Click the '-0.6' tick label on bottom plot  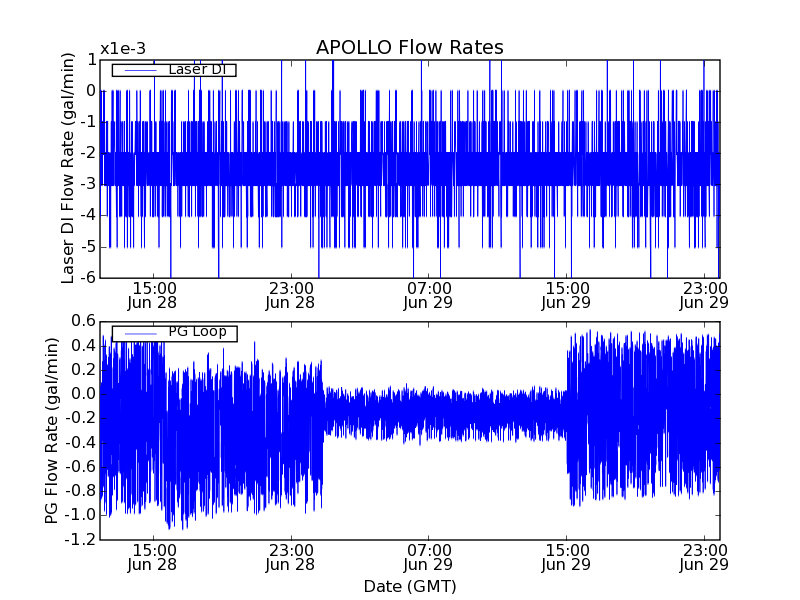point(80,466)
